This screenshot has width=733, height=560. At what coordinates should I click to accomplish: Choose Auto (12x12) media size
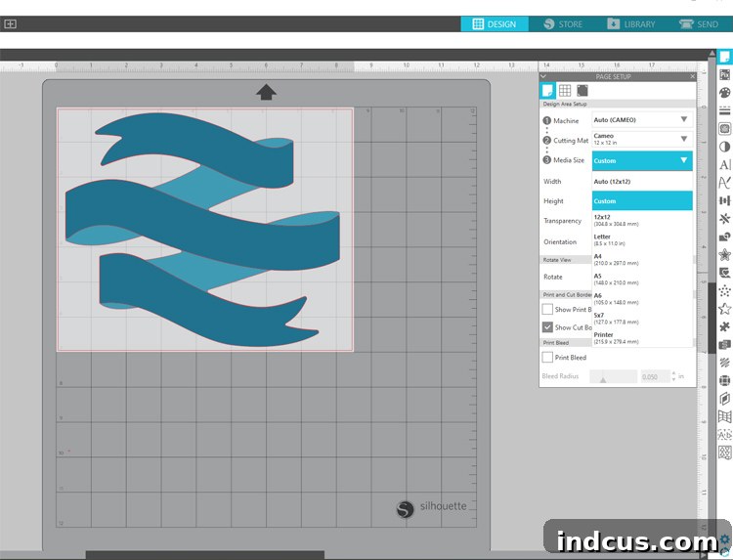pyautogui.click(x=642, y=182)
